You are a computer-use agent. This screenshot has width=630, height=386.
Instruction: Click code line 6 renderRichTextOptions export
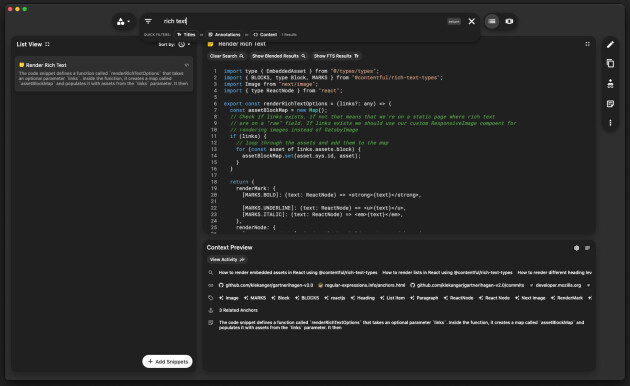(307, 104)
